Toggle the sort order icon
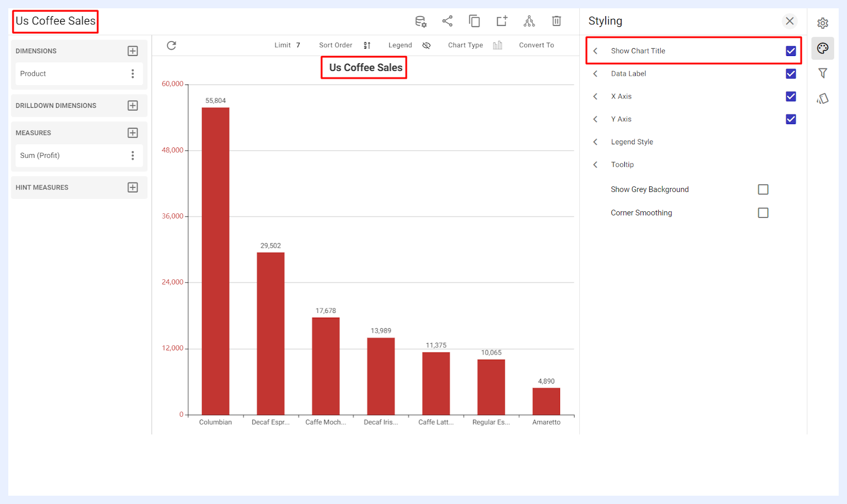 tap(367, 45)
